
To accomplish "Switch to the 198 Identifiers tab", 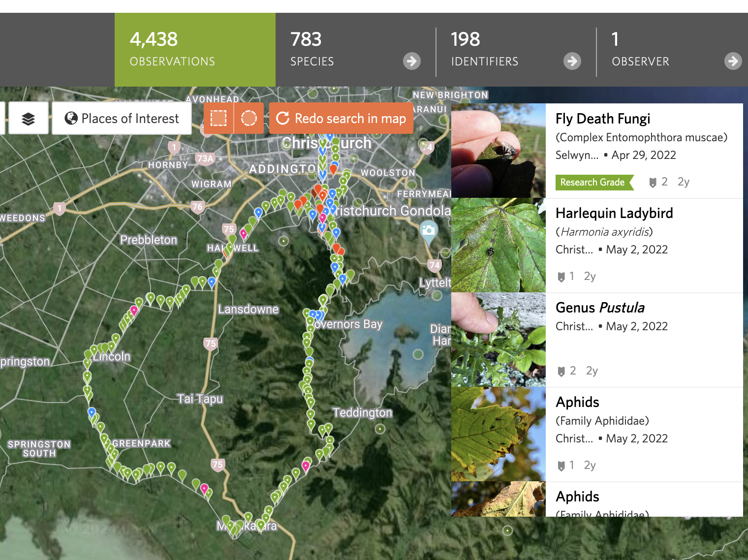I will pos(516,50).
